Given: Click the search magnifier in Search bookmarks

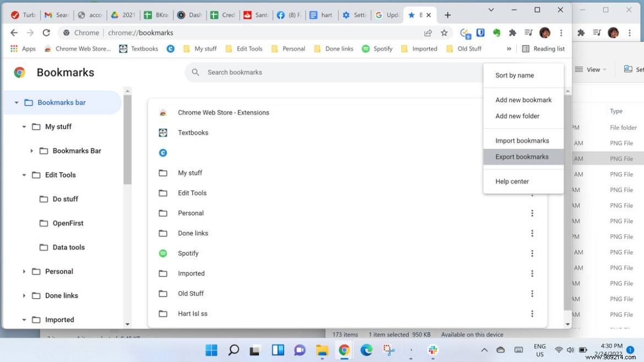Looking at the screenshot, I should click(195, 72).
